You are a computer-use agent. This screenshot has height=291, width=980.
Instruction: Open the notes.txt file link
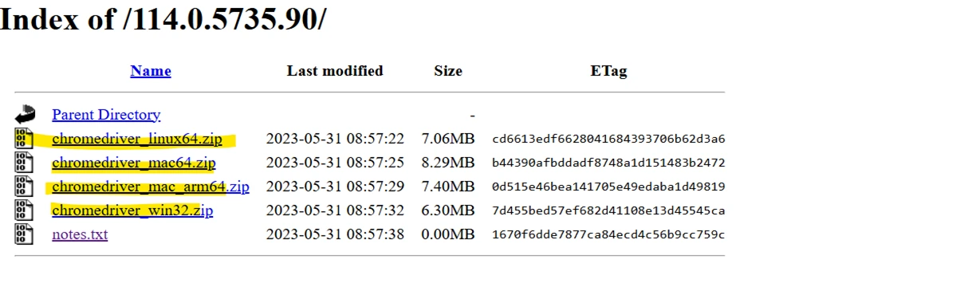[x=80, y=235]
